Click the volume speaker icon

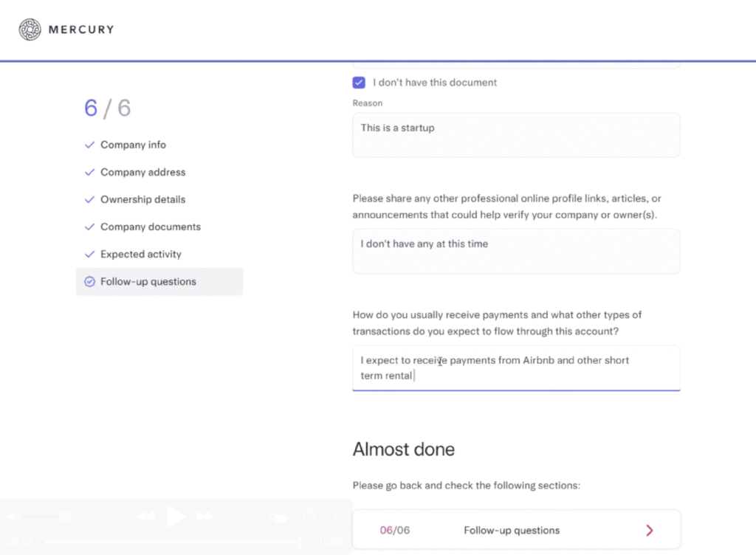12,516
